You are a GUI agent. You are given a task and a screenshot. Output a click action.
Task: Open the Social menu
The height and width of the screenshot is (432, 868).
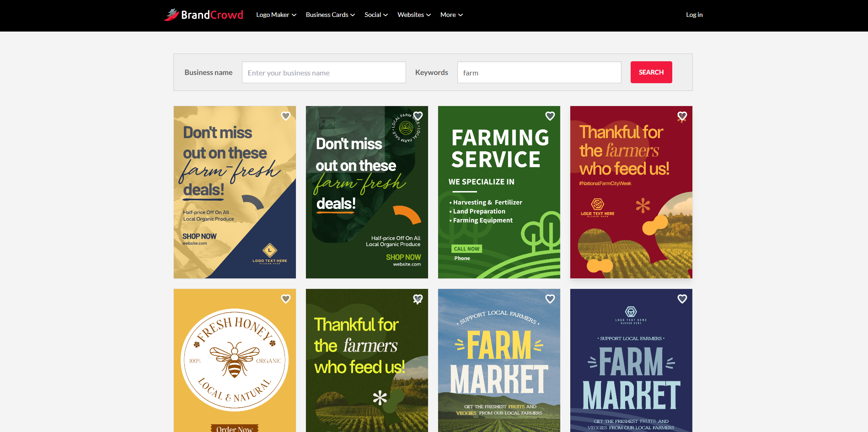point(375,15)
